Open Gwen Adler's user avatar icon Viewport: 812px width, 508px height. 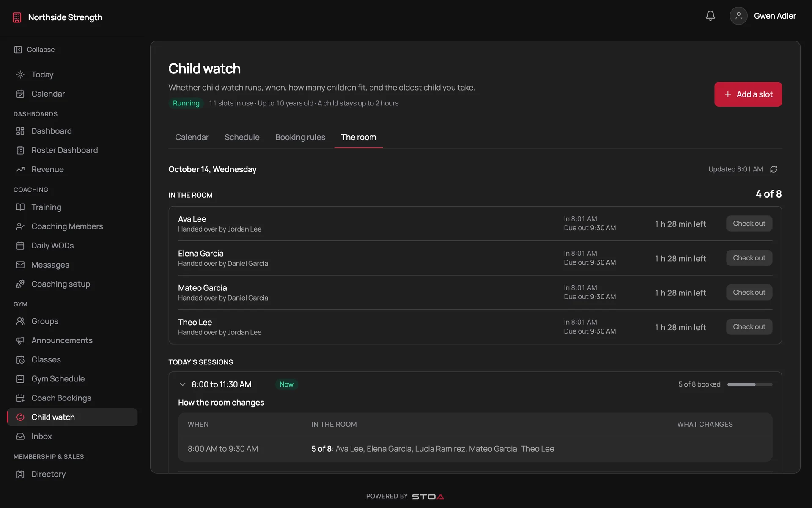(x=738, y=16)
